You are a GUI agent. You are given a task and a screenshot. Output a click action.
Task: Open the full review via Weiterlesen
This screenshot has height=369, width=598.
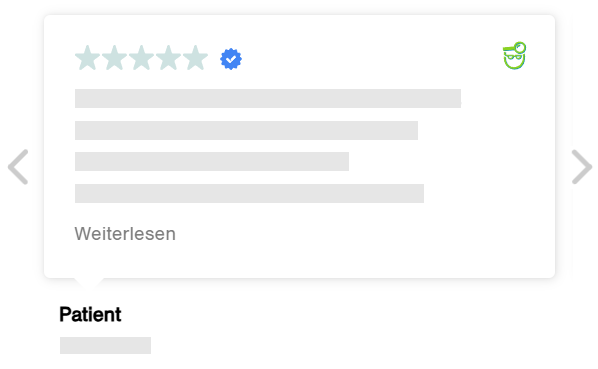point(125,234)
